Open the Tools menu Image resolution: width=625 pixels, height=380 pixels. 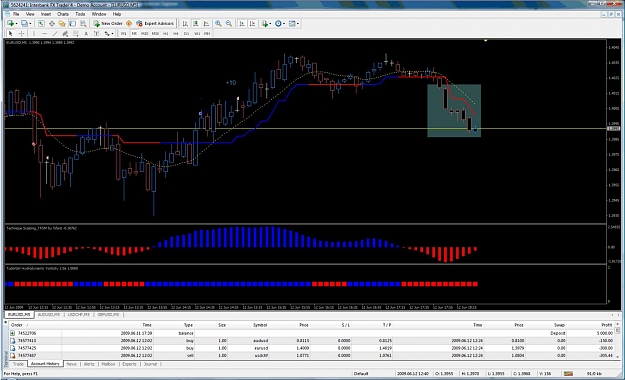click(x=80, y=14)
